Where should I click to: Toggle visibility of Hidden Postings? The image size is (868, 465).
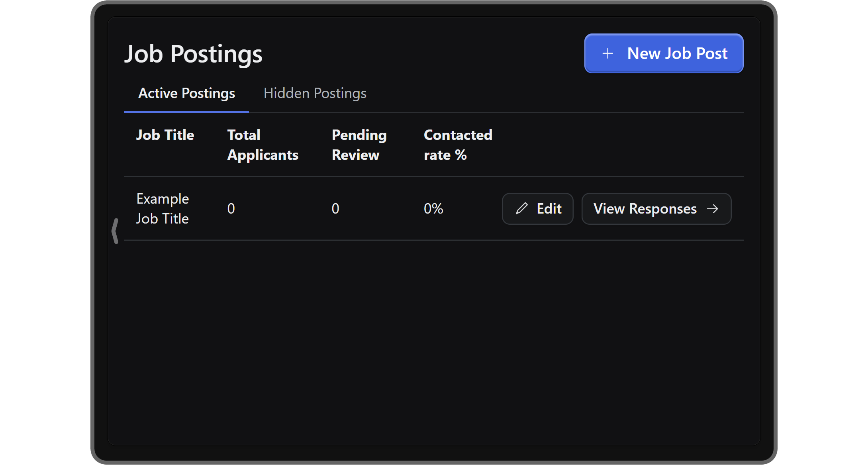[x=315, y=93]
